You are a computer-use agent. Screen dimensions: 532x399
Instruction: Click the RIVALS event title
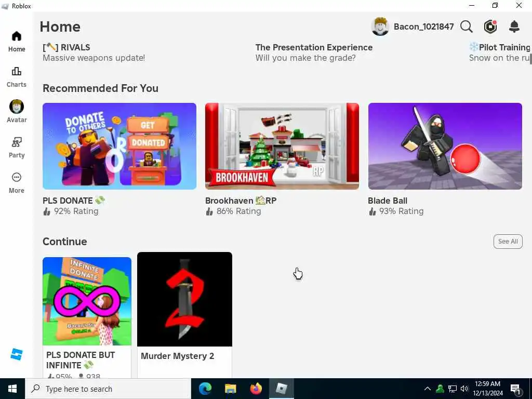coord(66,47)
